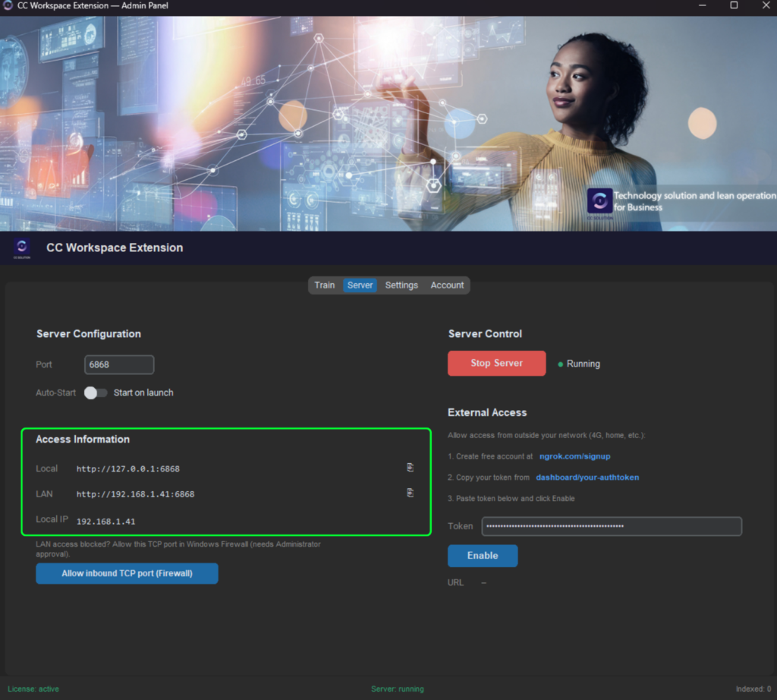This screenshot has width=777, height=700.
Task: Maximize the Admin Panel window
Action: pyautogui.click(x=734, y=6)
